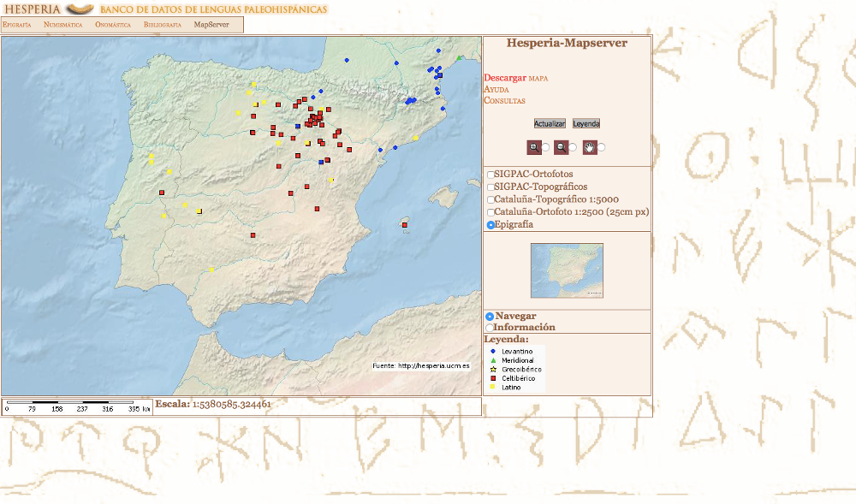Click the Descargar mapa link
The height and width of the screenshot is (504, 856).
click(x=516, y=78)
